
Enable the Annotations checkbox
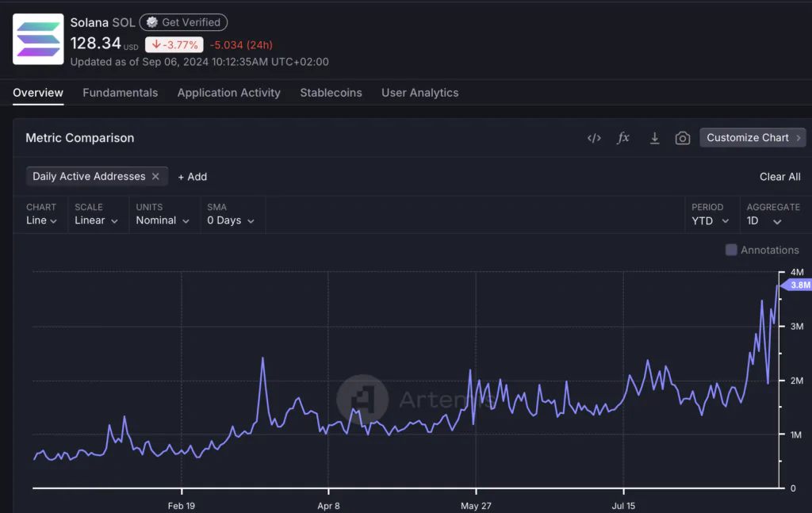(731, 250)
